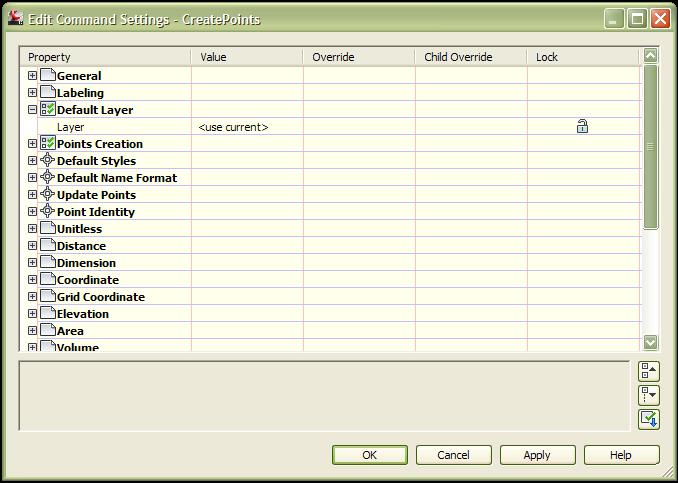Expand the Dimension group
The height and width of the screenshot is (483, 678).
click(32, 263)
